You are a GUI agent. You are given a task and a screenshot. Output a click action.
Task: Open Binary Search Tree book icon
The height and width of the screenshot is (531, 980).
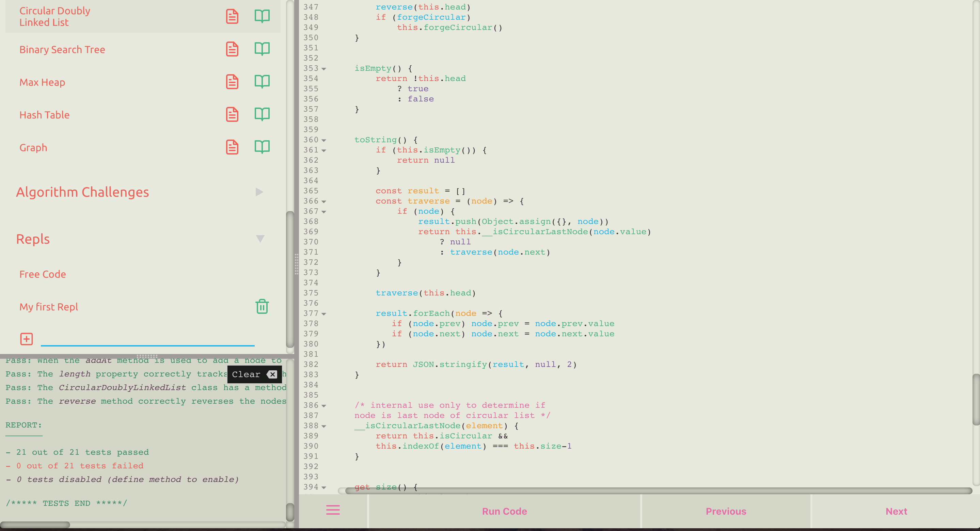(262, 49)
